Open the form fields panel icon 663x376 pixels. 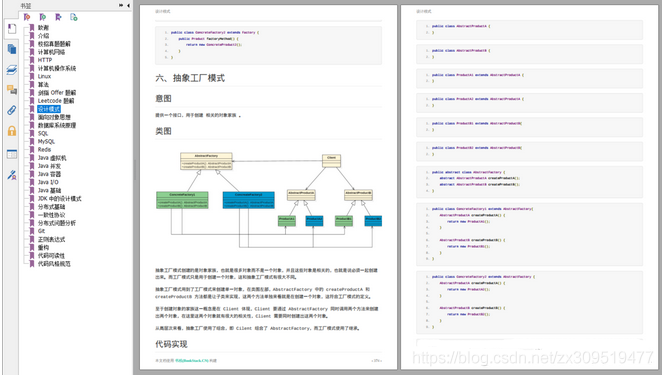12,154
